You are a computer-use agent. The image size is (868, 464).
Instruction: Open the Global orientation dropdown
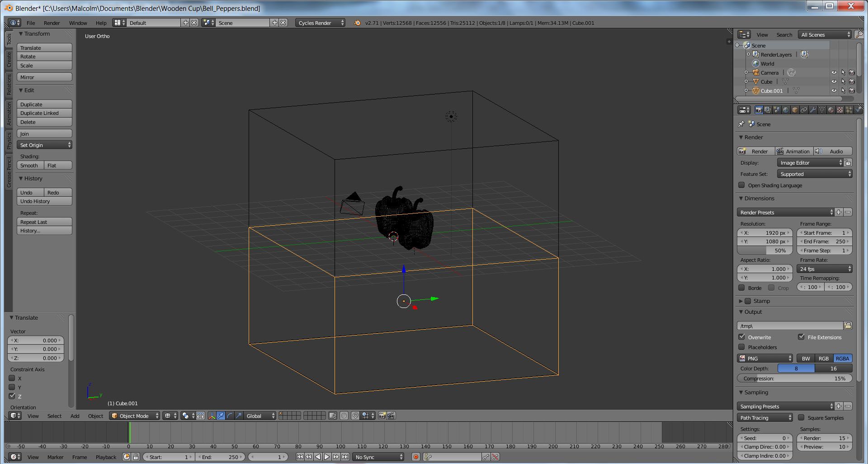click(260, 416)
